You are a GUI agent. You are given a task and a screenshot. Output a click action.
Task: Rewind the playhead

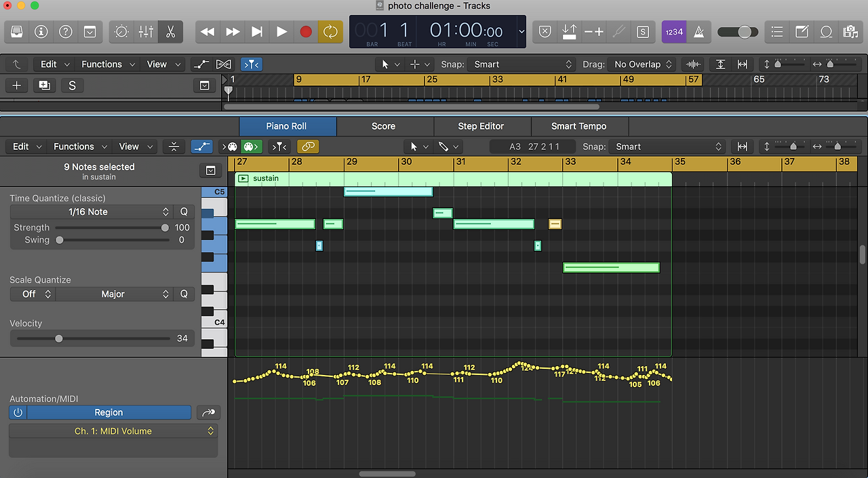pyautogui.click(x=208, y=31)
